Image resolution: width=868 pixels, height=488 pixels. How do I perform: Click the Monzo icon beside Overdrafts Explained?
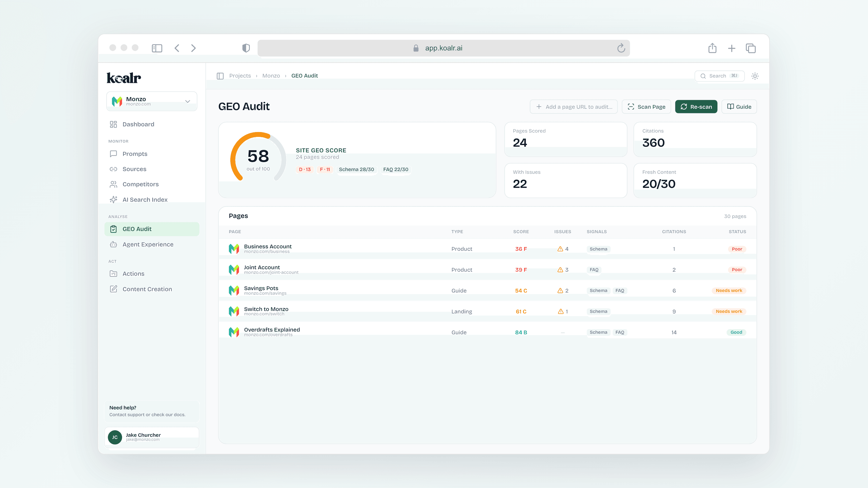coord(234,332)
